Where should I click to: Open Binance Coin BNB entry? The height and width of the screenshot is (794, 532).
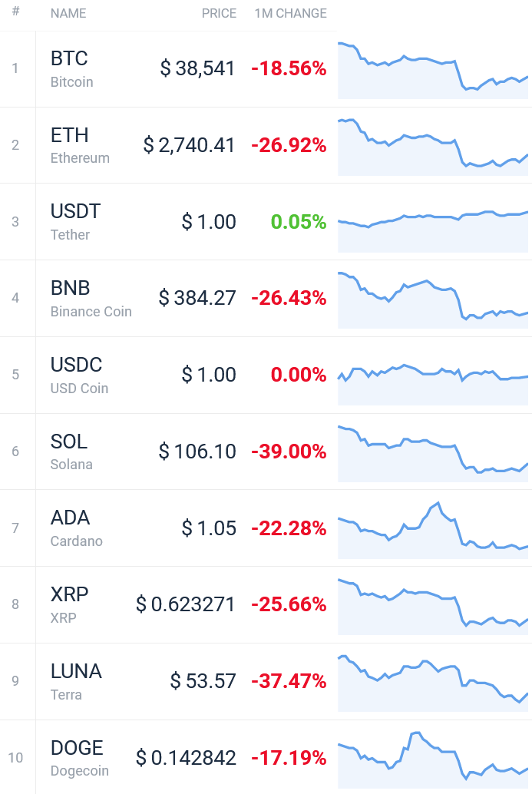91,298
